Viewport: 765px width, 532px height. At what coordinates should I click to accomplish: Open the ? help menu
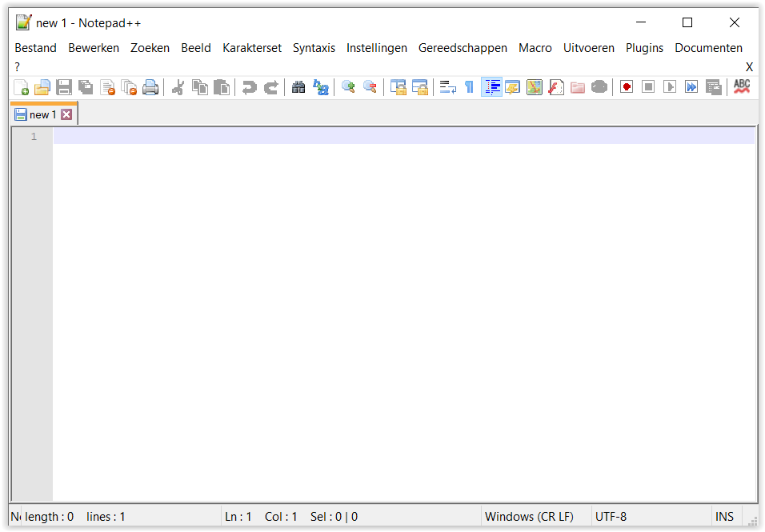pos(18,67)
